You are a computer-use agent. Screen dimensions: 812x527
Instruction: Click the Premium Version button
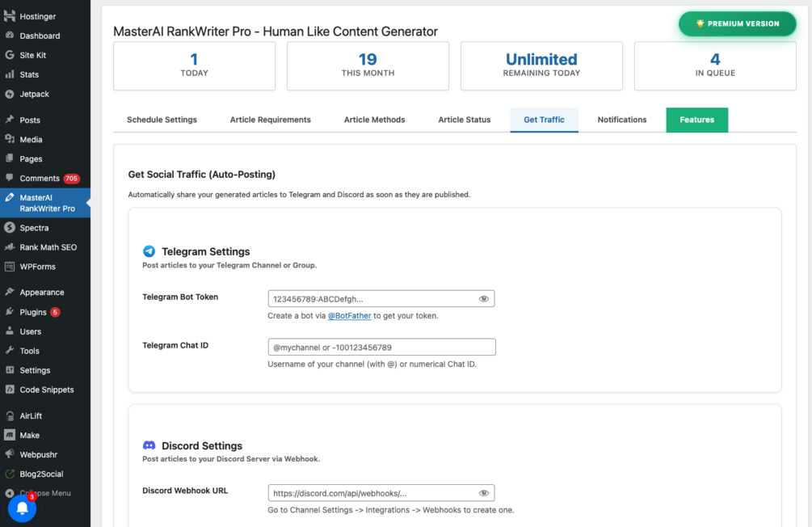tap(738, 23)
